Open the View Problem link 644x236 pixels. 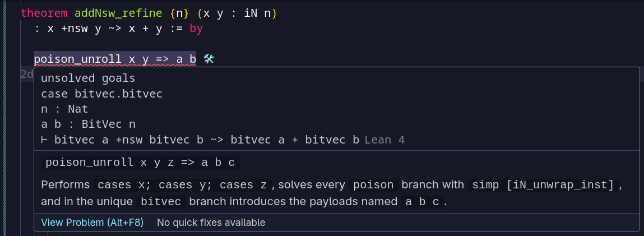point(92,223)
